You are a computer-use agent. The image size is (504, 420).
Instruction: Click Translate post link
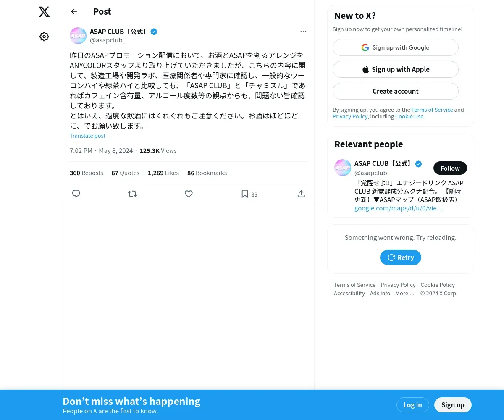point(87,136)
